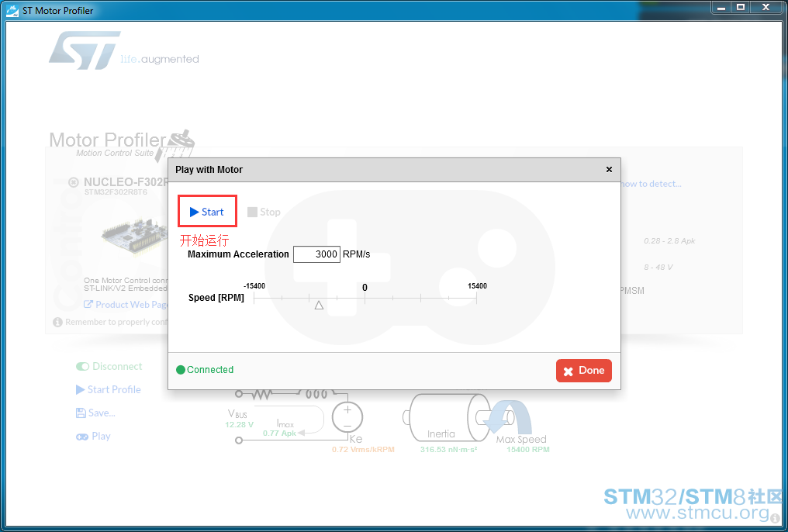Click the 0.28 - 2.8 Apk text
The height and width of the screenshot is (532, 788).
click(x=669, y=241)
